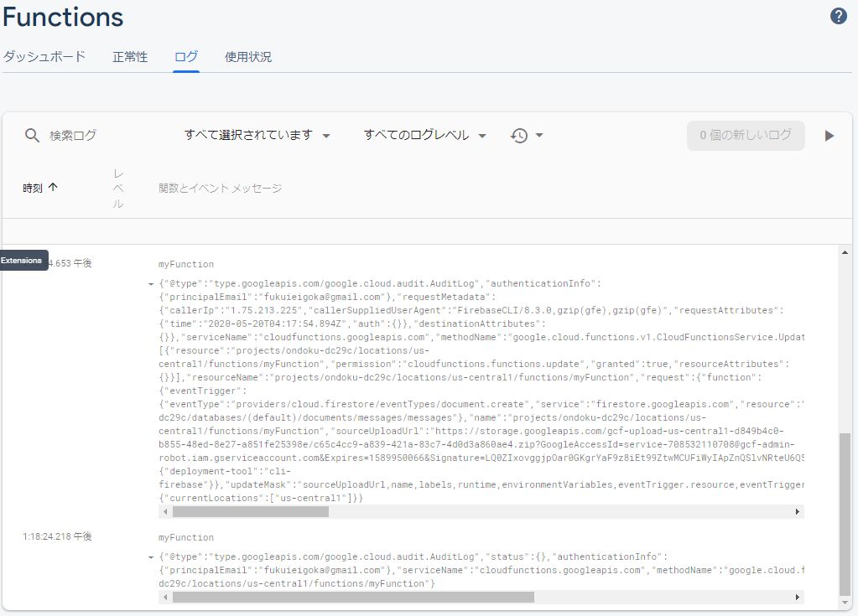Expand the time range dropdown arrow
This screenshot has width=858, height=616.
[539, 135]
